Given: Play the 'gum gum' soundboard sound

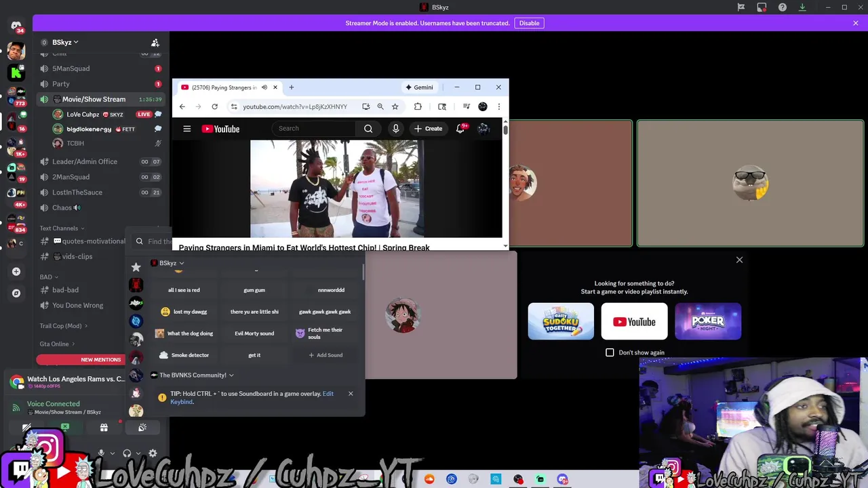Looking at the screenshot, I should pos(254,290).
